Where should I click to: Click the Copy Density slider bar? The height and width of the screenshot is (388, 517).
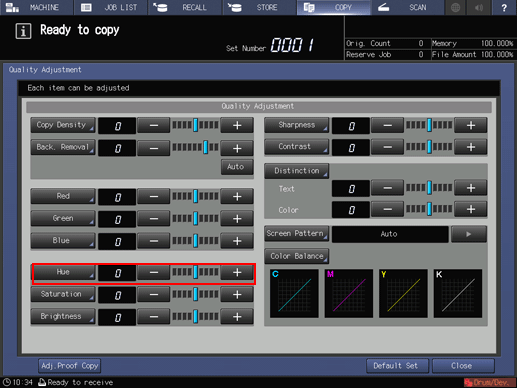point(195,125)
